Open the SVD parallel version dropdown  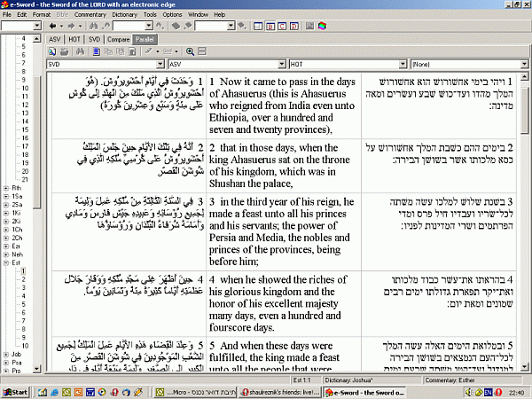coord(160,64)
